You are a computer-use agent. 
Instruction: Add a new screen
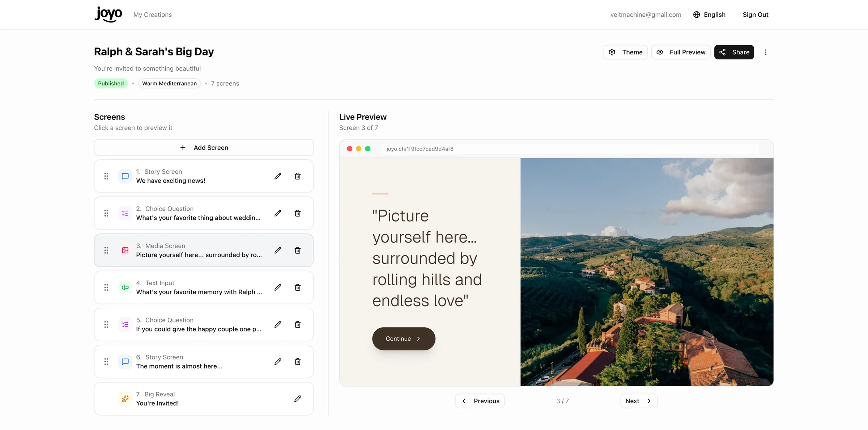[x=204, y=148]
